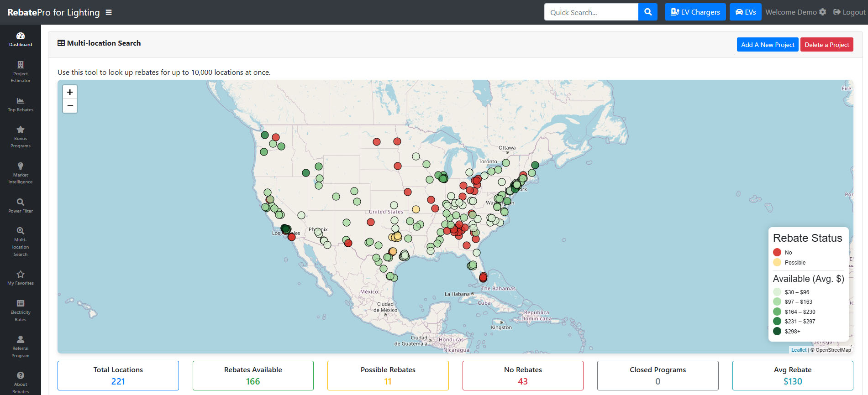
Task: Zoom out on the map
Action: point(70,106)
